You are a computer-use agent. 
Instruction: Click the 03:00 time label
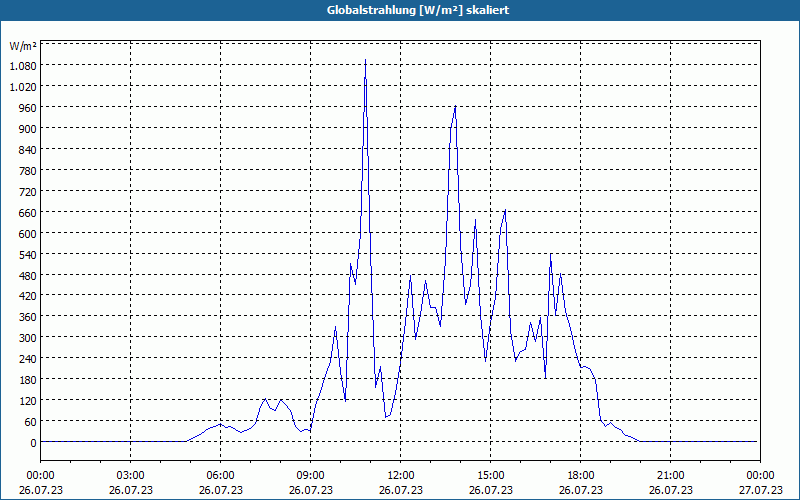(x=131, y=476)
